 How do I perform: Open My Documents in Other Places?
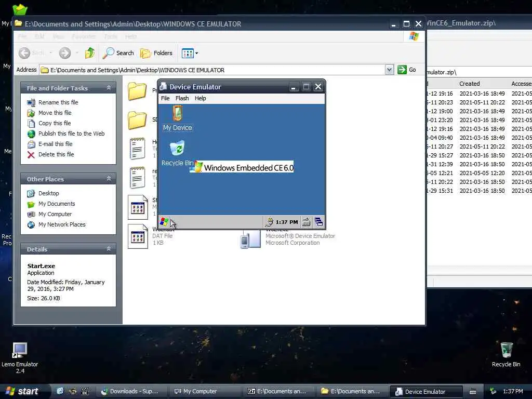[x=57, y=204]
